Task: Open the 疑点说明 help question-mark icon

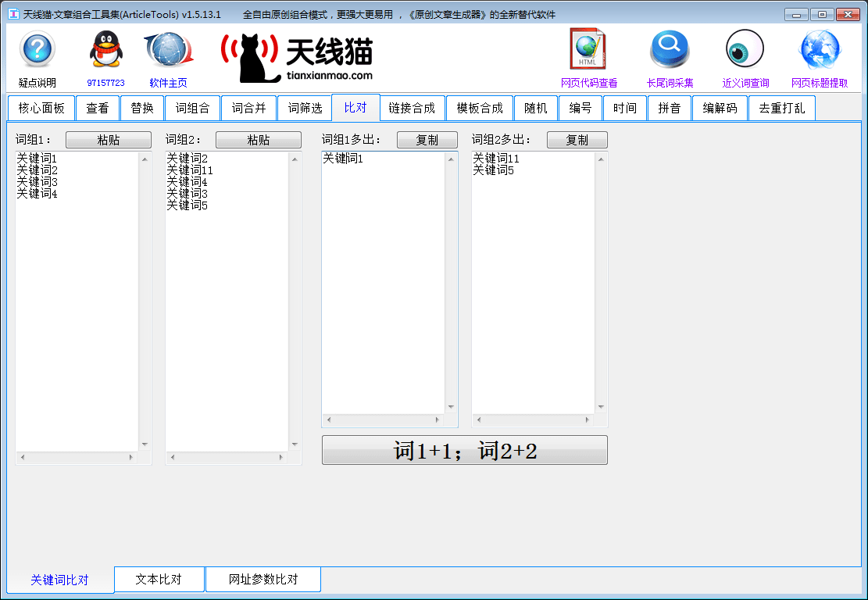Action: point(37,49)
